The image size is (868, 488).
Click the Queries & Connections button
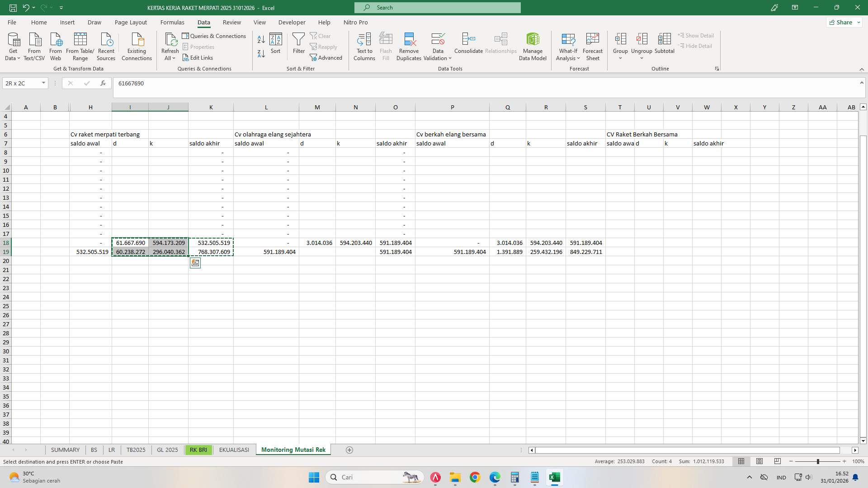[x=214, y=36]
